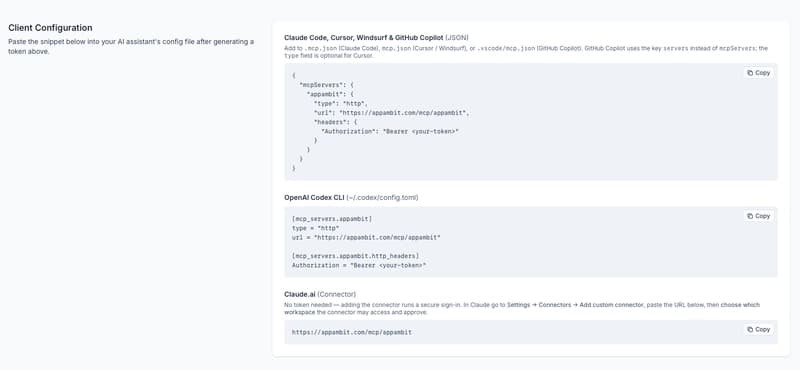800x370 pixels.
Task: Copy the Claude.ai connector URL
Action: click(758, 330)
